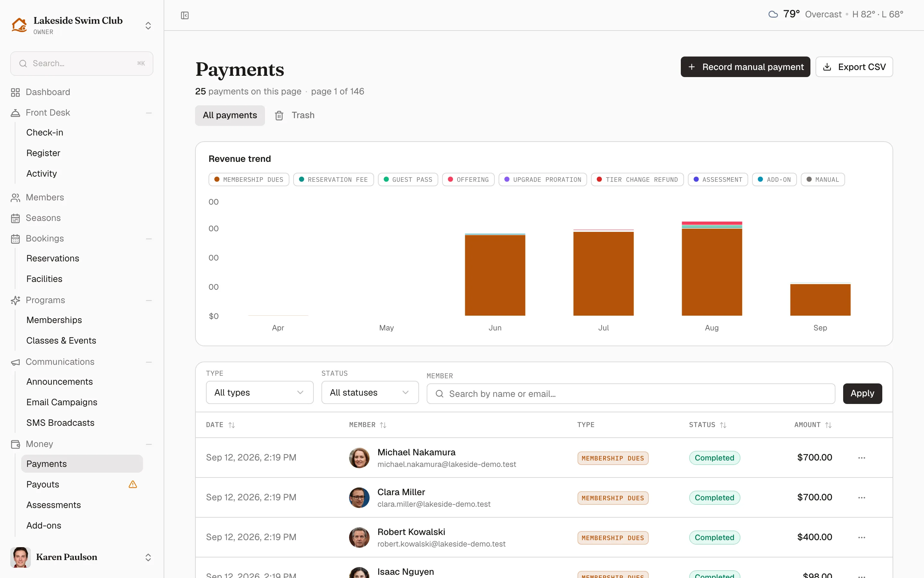924x578 pixels.
Task: Apply the payment filters
Action: [862, 393]
